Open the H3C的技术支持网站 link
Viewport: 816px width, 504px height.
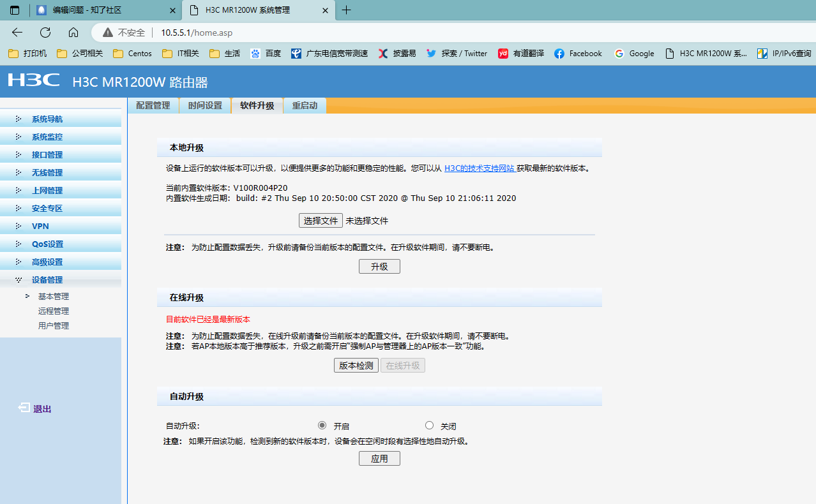tap(479, 168)
